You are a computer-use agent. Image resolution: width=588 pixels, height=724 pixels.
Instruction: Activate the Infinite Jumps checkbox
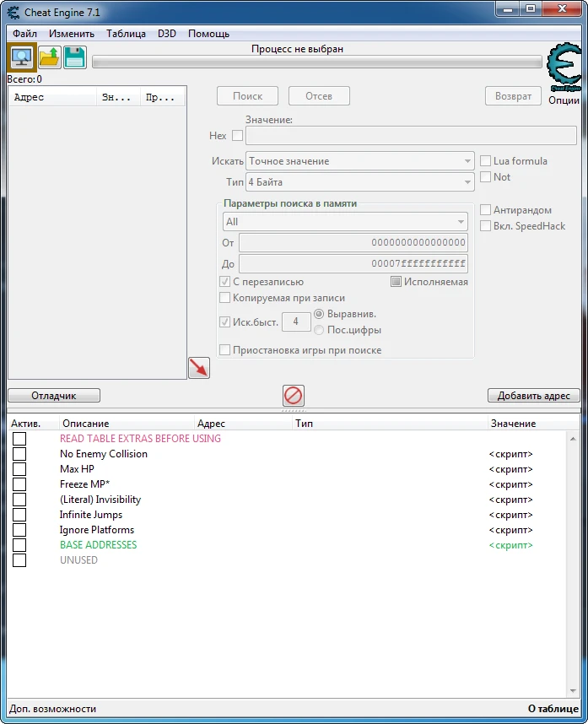coord(19,515)
